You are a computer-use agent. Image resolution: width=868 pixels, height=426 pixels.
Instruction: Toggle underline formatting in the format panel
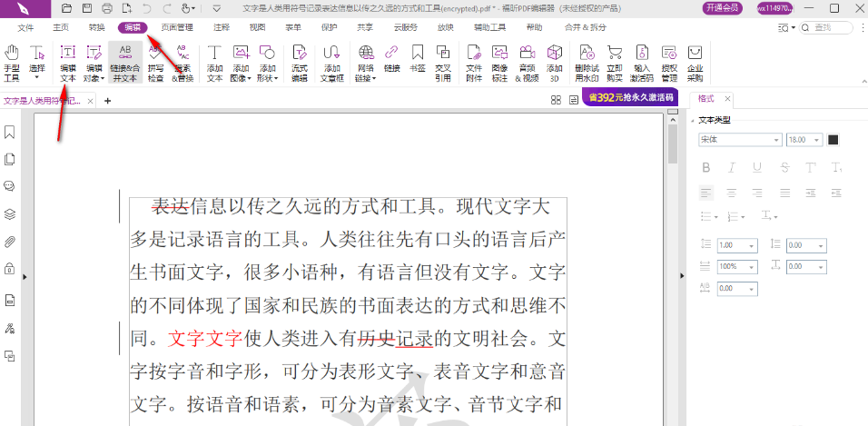point(758,167)
